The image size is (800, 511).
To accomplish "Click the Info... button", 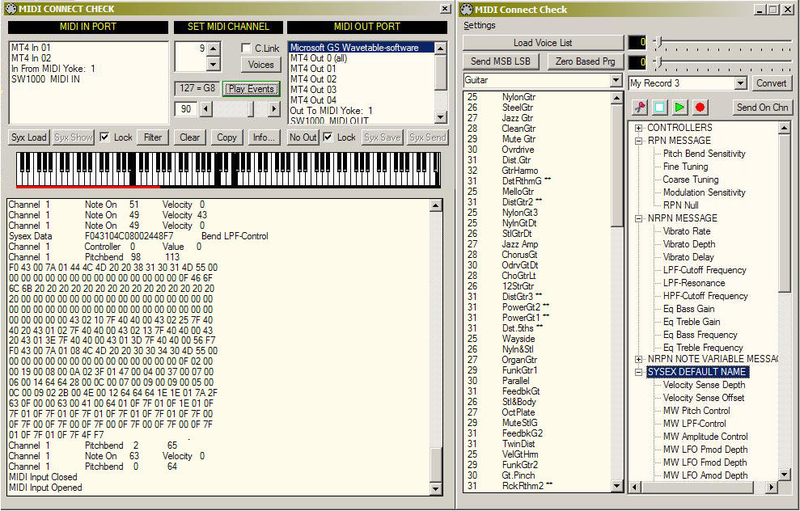I will (264, 137).
